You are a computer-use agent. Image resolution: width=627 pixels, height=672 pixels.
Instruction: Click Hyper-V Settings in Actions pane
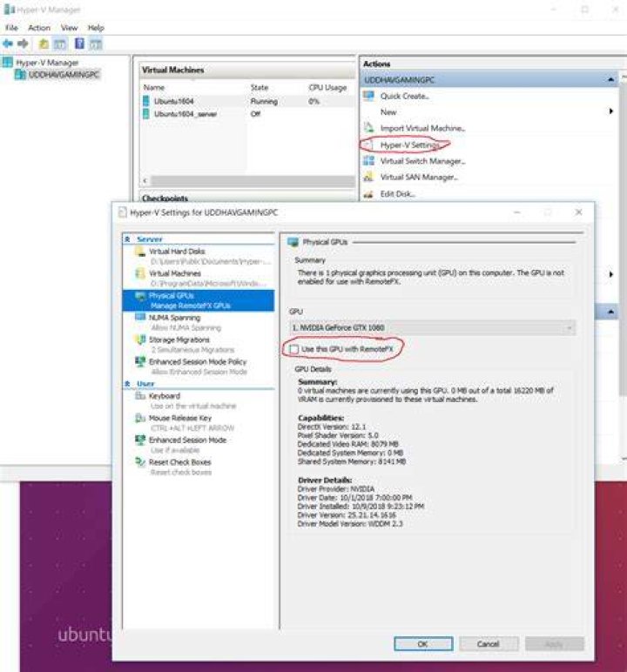[x=409, y=145]
